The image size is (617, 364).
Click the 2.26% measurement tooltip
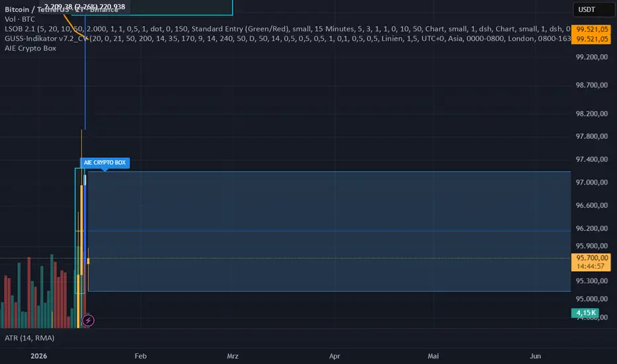pyautogui.click(x=85, y=7)
